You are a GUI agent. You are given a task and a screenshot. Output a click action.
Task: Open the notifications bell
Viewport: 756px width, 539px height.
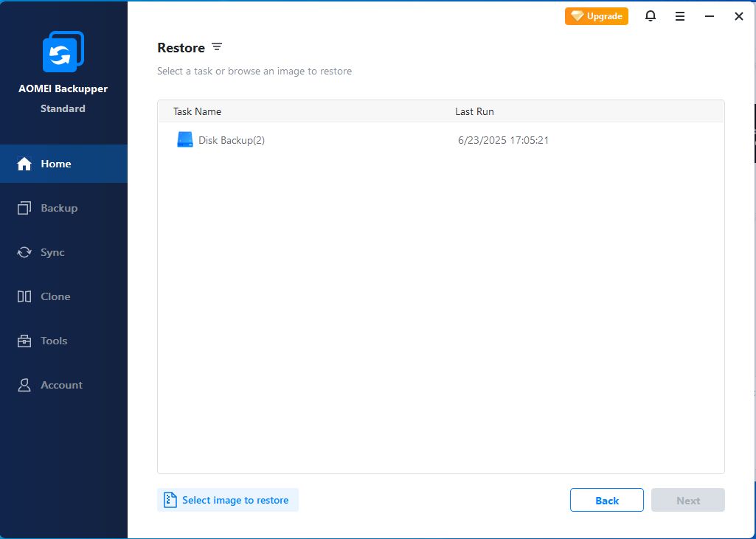click(650, 16)
